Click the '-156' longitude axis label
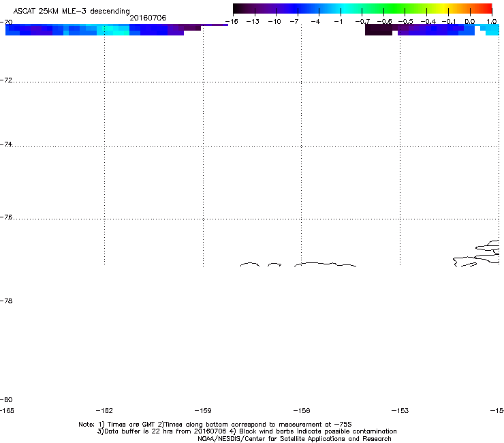Screen dimensions: 504x443 (302, 410)
